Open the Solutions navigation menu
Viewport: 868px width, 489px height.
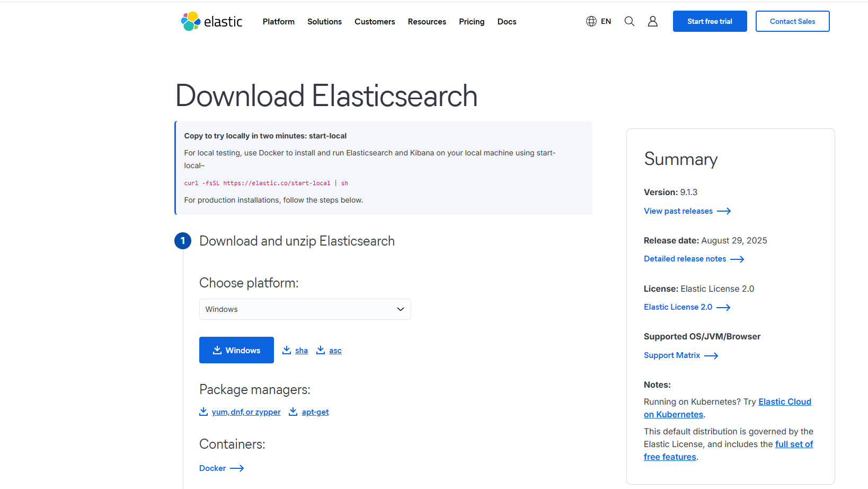[x=324, y=22]
